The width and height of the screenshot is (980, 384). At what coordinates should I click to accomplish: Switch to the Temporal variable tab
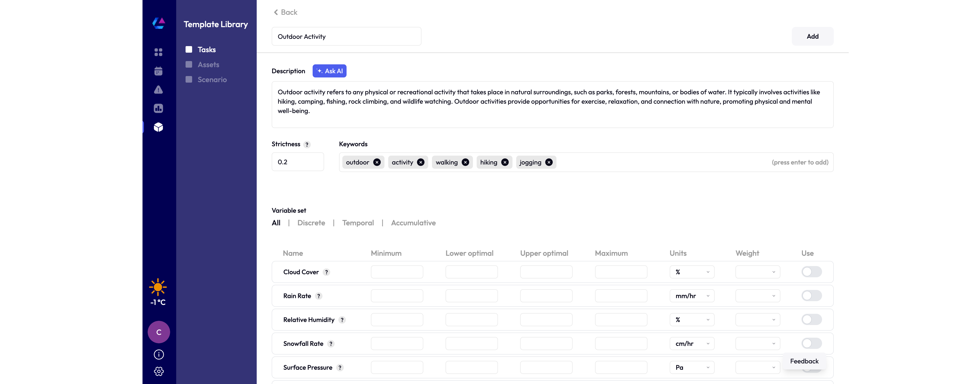click(x=358, y=223)
